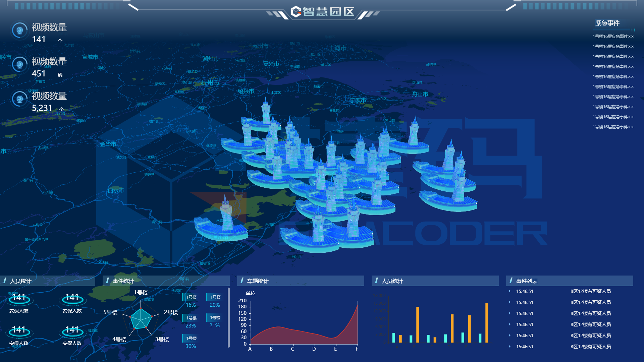Open the second B区12楼有可疑人员 event entry
This screenshot has width=644, height=362.
click(590, 302)
